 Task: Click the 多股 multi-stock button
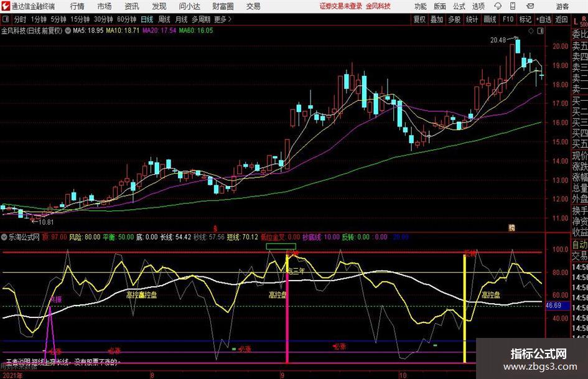[x=454, y=19]
